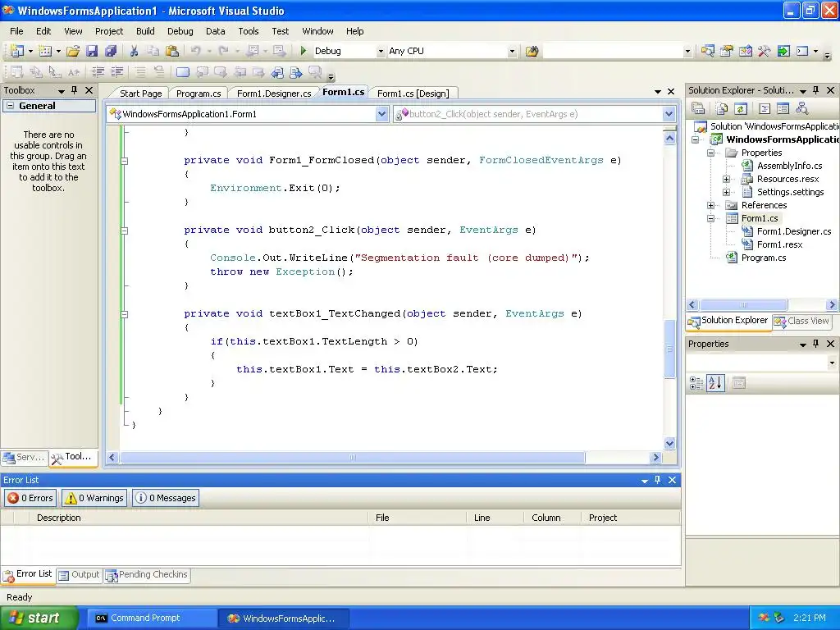Expand the References node
The width and height of the screenshot is (840, 630).
click(x=711, y=205)
